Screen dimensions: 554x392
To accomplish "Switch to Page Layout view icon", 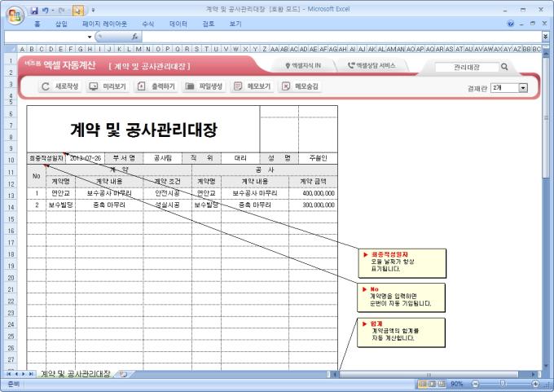I will (432, 384).
